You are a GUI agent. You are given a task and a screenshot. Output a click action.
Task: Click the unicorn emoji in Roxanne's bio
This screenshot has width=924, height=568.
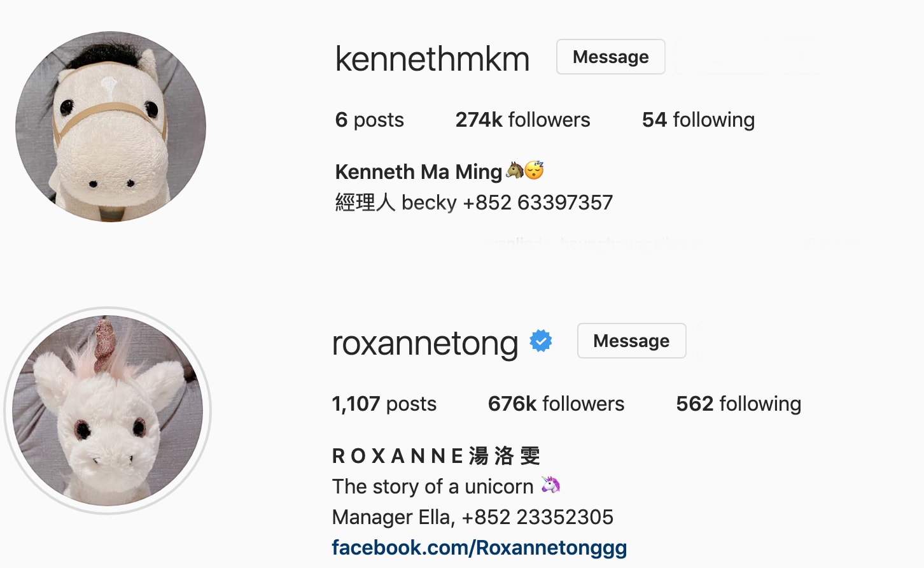(x=550, y=485)
